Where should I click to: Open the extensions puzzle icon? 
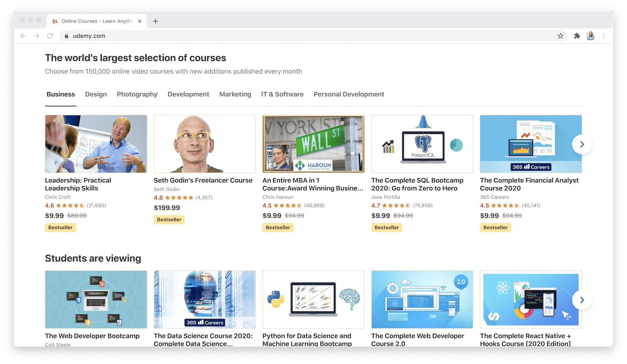point(577,36)
